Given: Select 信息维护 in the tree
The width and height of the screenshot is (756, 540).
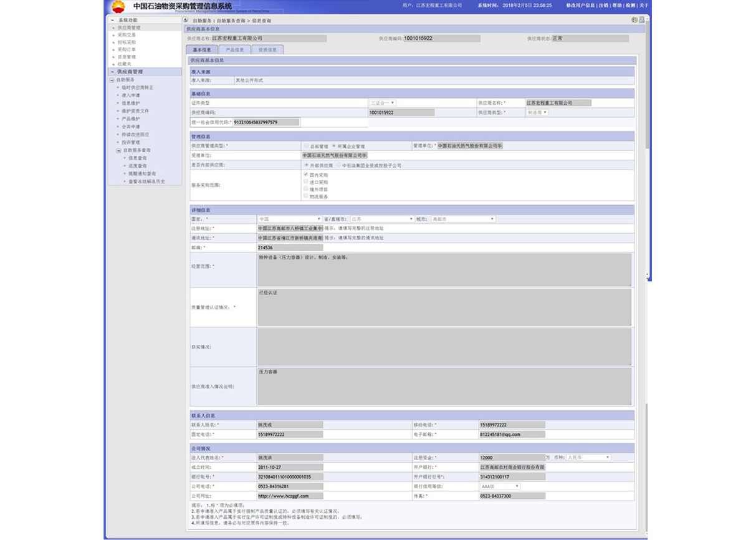Looking at the screenshot, I should tap(131, 103).
